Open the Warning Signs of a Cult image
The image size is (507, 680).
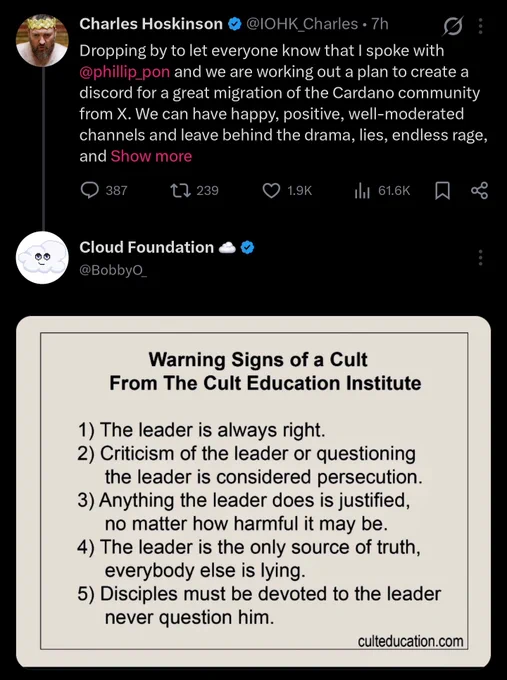point(254,491)
